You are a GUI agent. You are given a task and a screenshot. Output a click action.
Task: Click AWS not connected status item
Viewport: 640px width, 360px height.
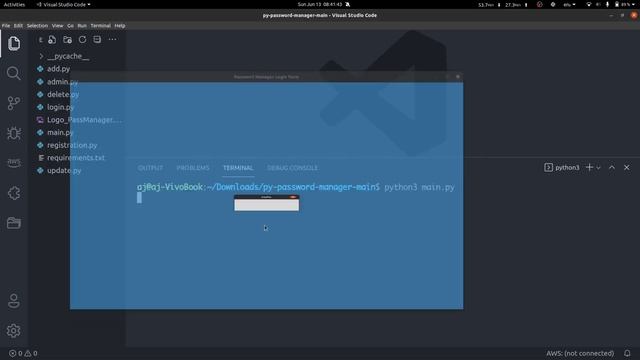[580, 353]
